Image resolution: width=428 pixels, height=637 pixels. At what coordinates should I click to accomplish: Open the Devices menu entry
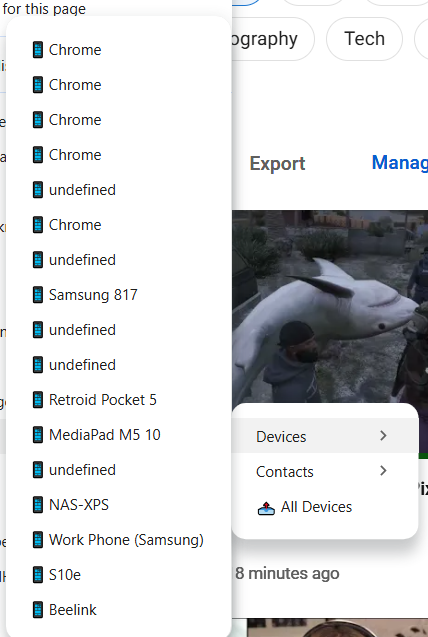[x=325, y=436]
